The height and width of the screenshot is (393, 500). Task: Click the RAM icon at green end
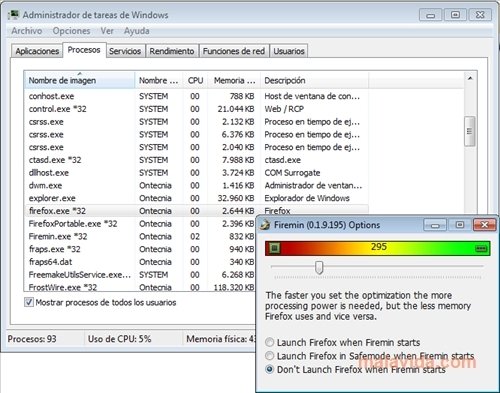point(481,248)
